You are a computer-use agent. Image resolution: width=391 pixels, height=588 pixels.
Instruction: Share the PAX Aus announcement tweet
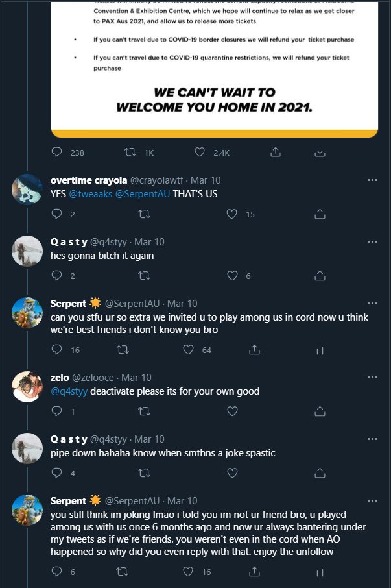tap(276, 152)
